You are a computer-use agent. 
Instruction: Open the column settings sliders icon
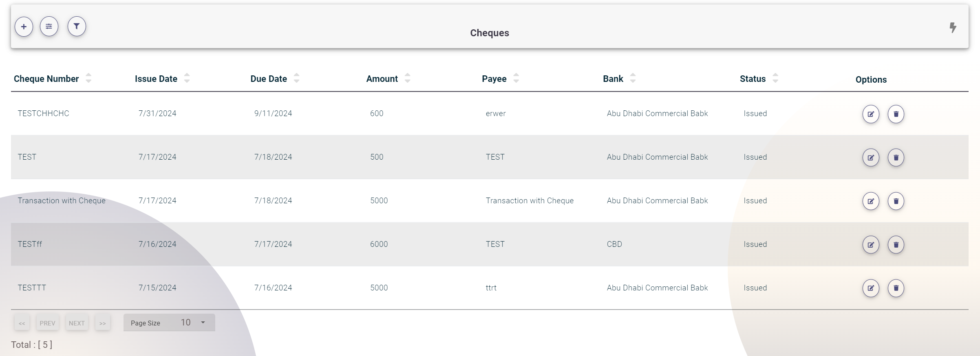point(49,27)
